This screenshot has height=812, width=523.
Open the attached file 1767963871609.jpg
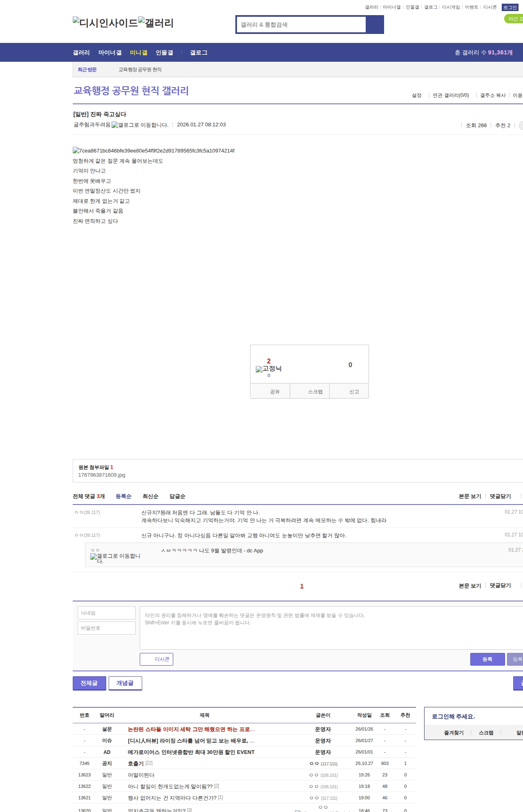(102, 475)
